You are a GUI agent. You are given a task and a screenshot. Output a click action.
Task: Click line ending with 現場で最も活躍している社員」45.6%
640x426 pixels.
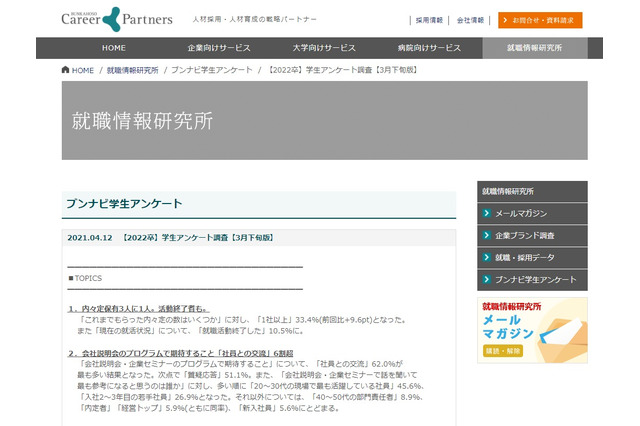tap(251, 386)
